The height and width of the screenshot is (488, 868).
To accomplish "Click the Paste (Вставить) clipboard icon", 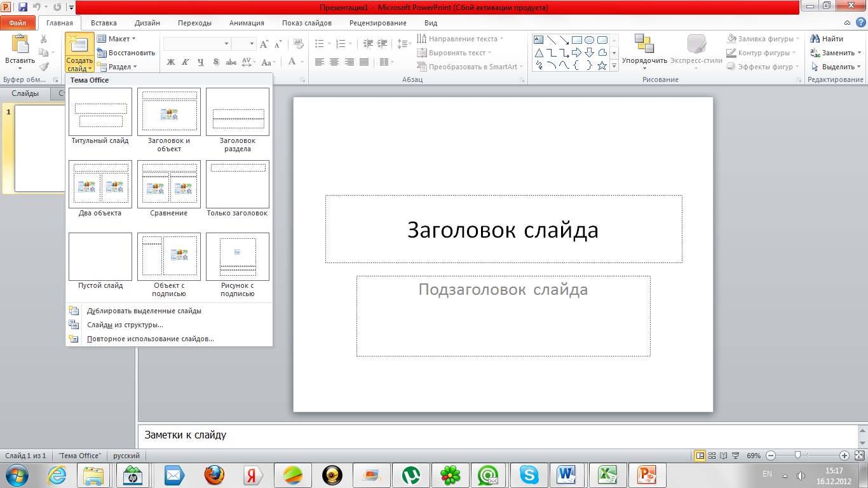I will [x=20, y=44].
